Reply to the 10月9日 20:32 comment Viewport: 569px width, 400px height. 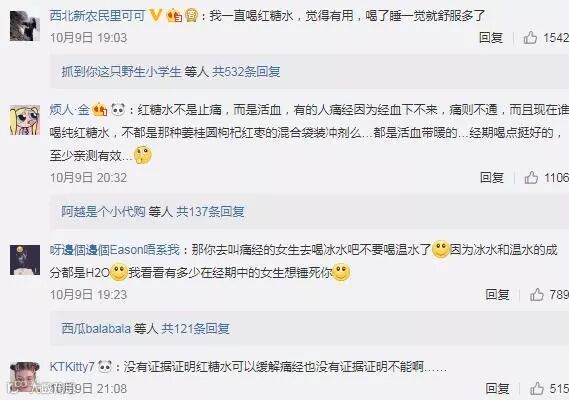pos(492,177)
